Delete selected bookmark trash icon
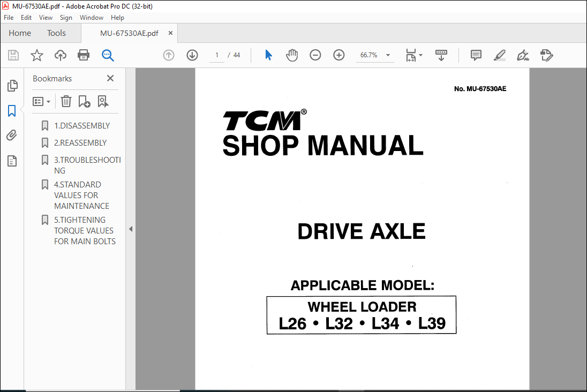Screen dimensions: 587x392 coord(66,101)
